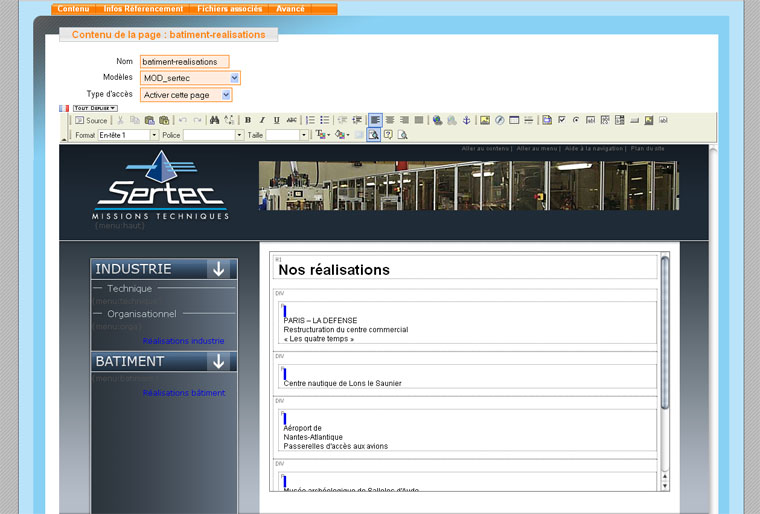Click the Redo arrow icon
Screen dimensions: 760x514
197,120
